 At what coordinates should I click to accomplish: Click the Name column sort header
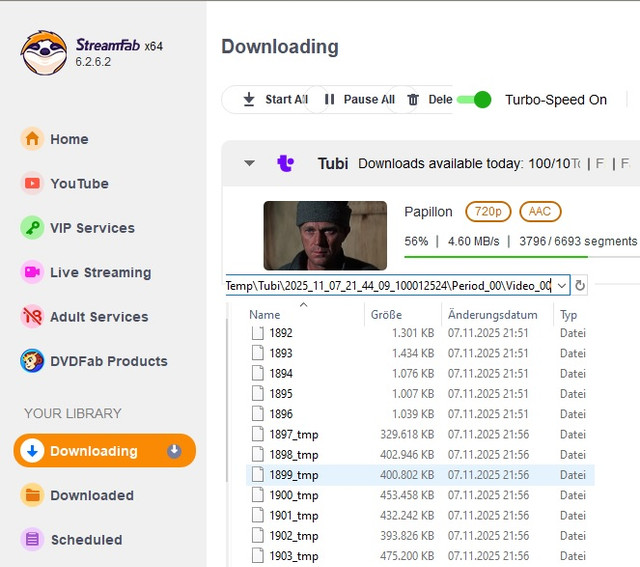pos(266,315)
